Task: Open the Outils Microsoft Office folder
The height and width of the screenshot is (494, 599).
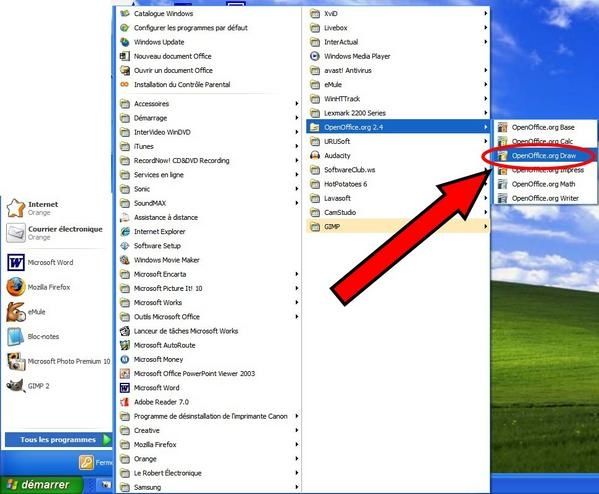Action: coord(167,317)
